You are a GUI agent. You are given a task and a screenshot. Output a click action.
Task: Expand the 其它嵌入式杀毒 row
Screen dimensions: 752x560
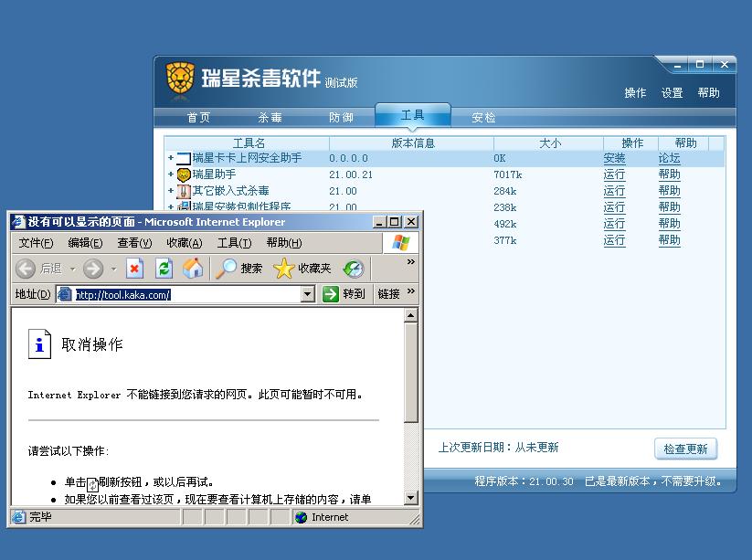[171, 190]
